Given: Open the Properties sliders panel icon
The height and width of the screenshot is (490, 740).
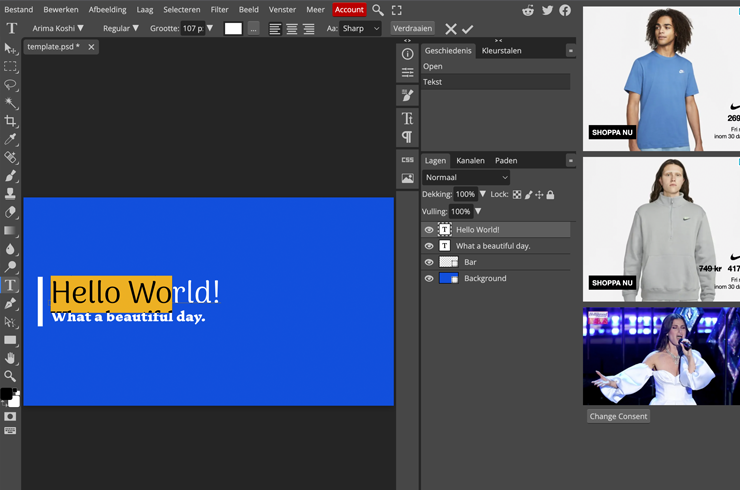Looking at the screenshot, I should click(x=407, y=72).
